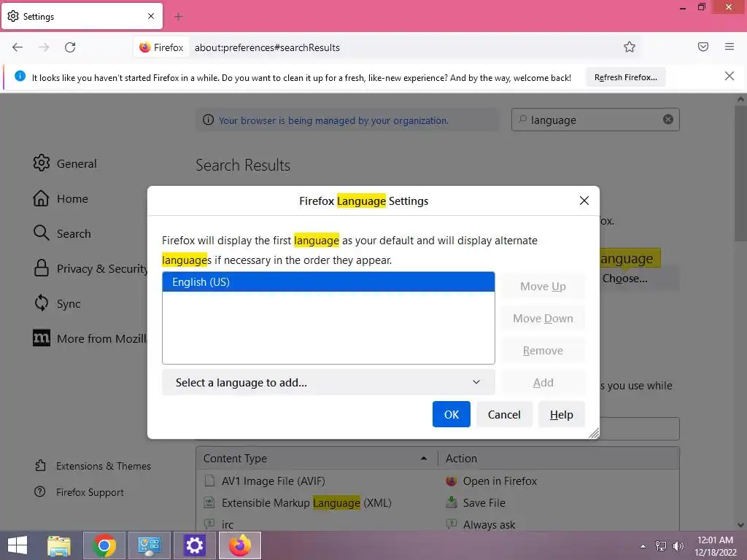Open Sync settings category
This screenshot has width=747, height=560.
tap(57, 303)
